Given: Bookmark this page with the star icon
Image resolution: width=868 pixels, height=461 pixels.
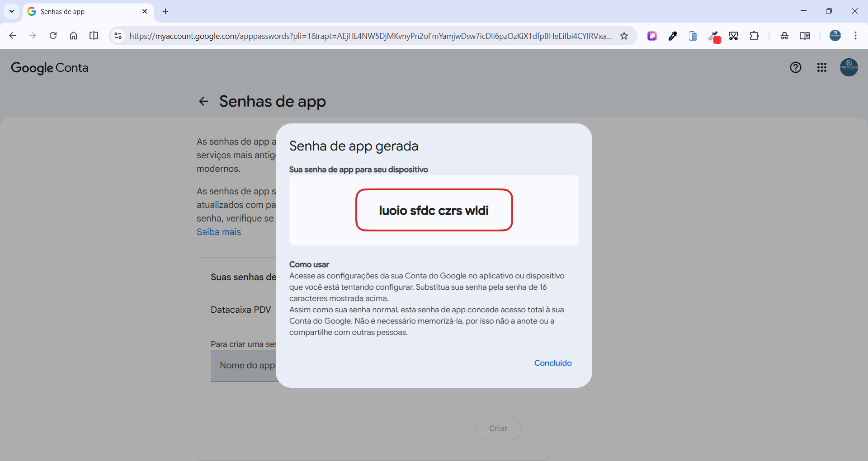Looking at the screenshot, I should pyautogui.click(x=624, y=36).
